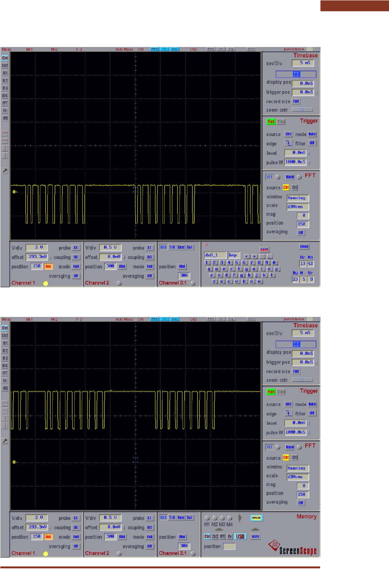Click the zoom cntr slider in upper Timebase
Viewport: 389px width, 588px height.
coord(302,110)
